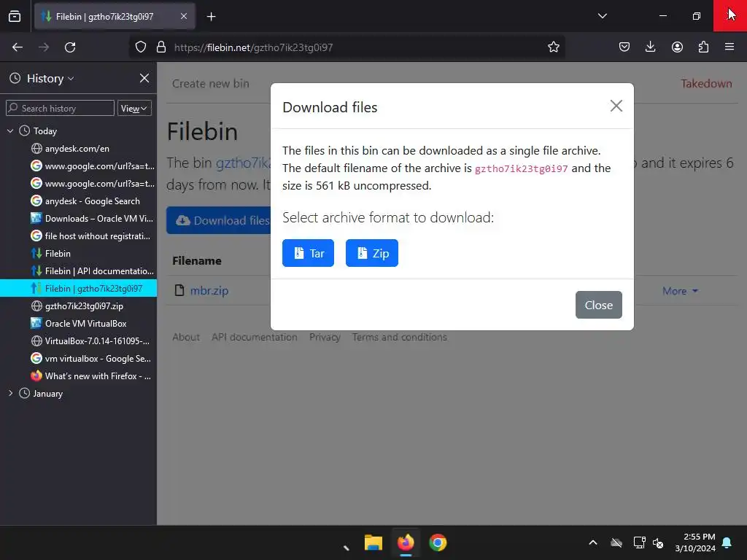Image resolution: width=747 pixels, height=560 pixels.
Task: Click the mbr.zip file icon
Action: pyautogui.click(x=179, y=290)
